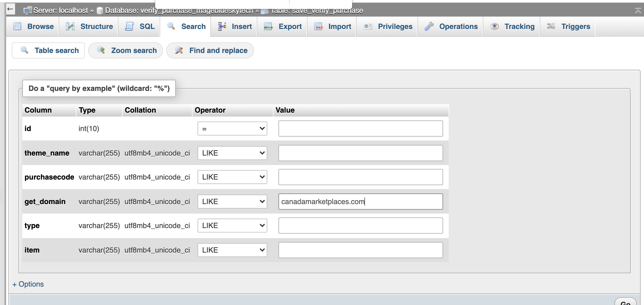
Task: Click the purchasecode value input field
Action: click(361, 177)
